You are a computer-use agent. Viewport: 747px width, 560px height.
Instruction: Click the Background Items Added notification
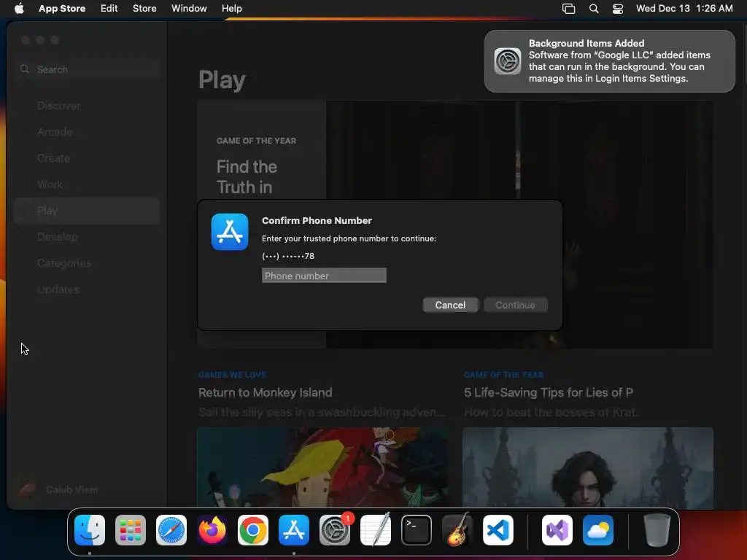610,61
